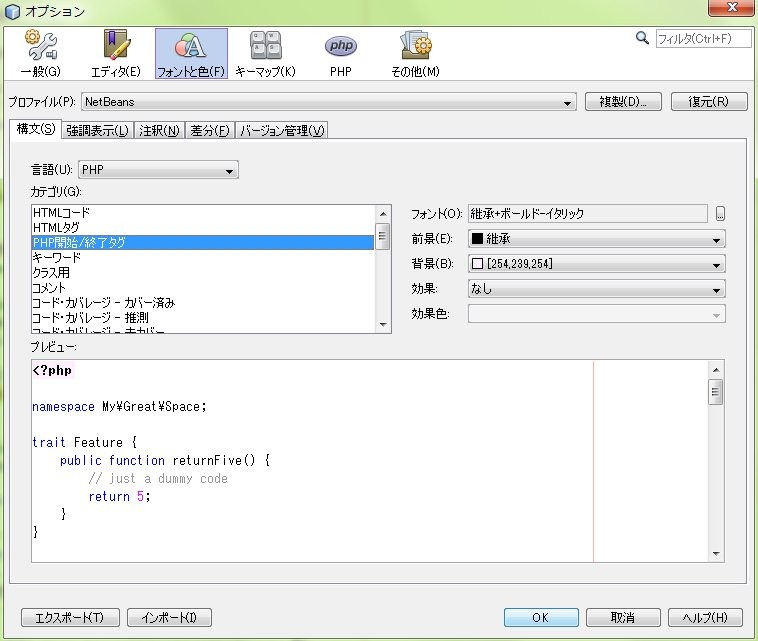The image size is (758, 641).
Task: Select HTMLタグ in the category list
Action: [x=203, y=228]
